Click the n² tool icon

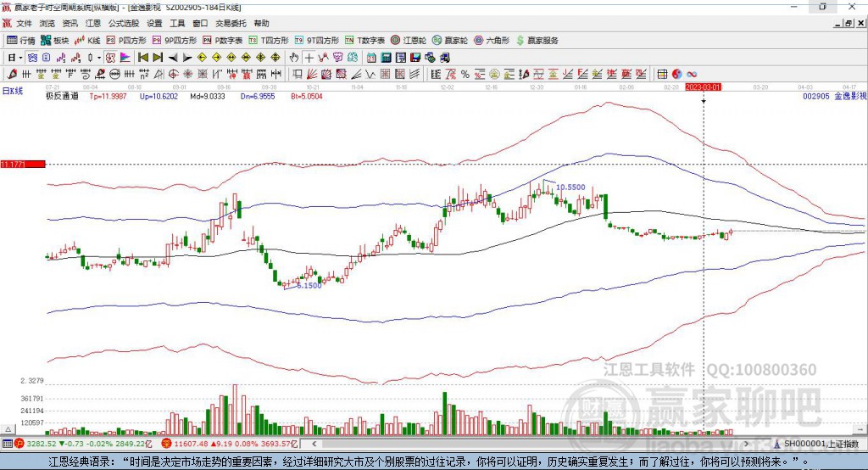(144, 74)
